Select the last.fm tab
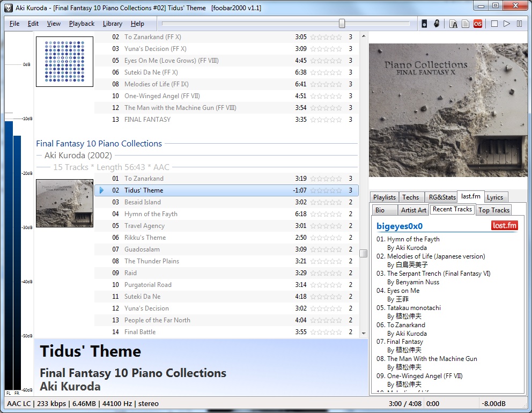532x413 pixels. coord(470,196)
